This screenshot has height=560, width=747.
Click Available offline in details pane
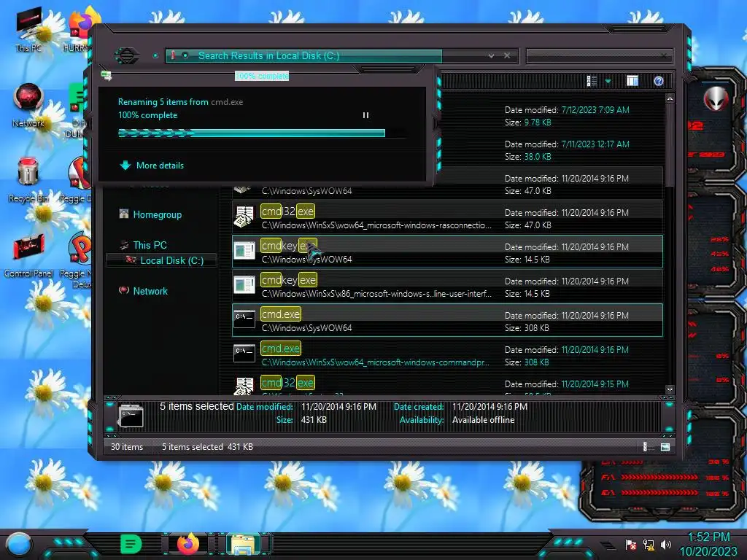point(483,420)
